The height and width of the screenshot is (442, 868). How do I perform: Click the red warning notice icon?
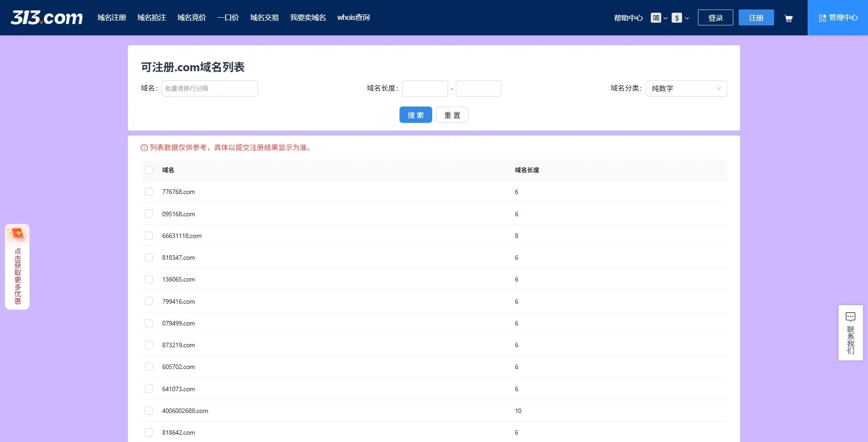[144, 147]
